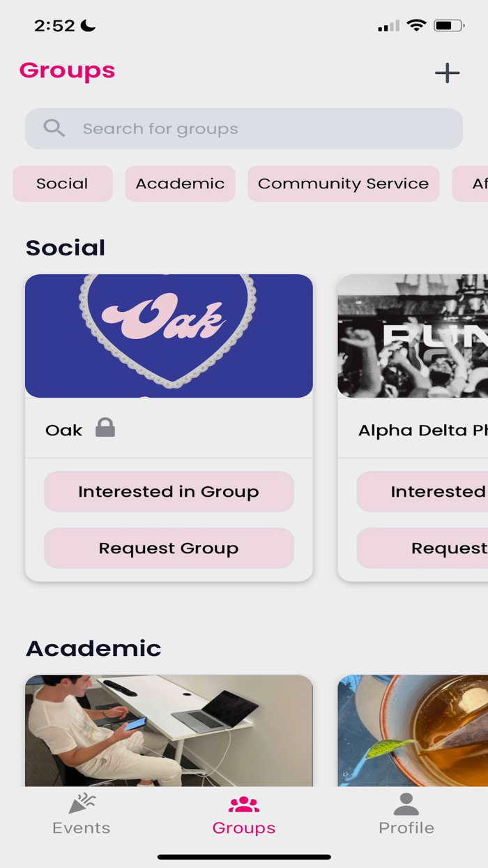Switch to the Profile tab
The width and height of the screenshot is (488, 868).
pos(406,815)
